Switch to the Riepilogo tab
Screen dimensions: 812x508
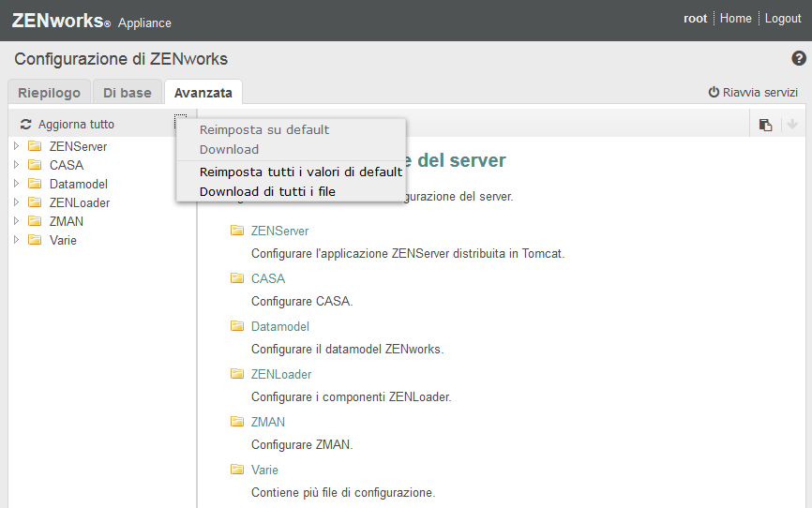(49, 93)
